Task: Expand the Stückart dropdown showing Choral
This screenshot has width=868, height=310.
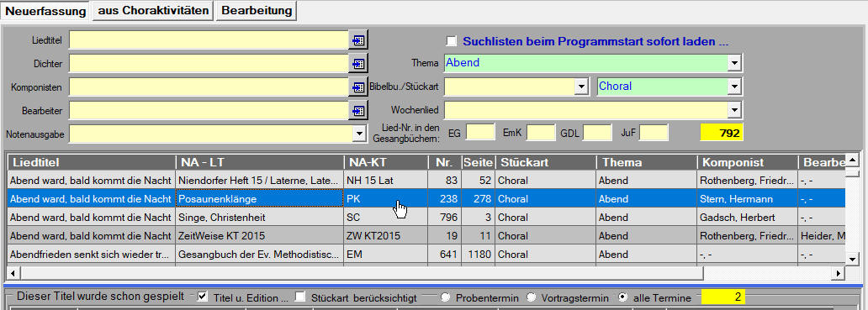Action: point(734,87)
